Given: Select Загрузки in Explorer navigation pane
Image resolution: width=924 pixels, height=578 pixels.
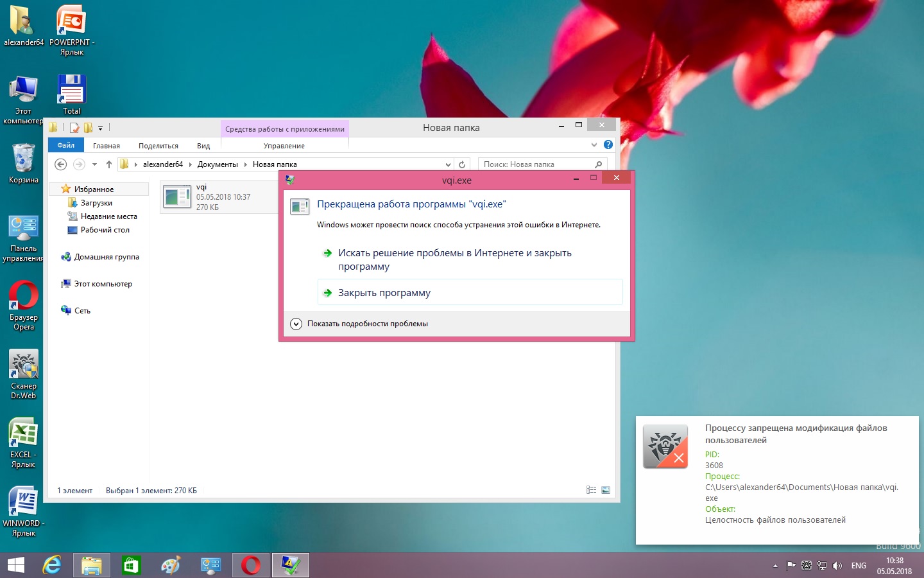Looking at the screenshot, I should point(96,203).
